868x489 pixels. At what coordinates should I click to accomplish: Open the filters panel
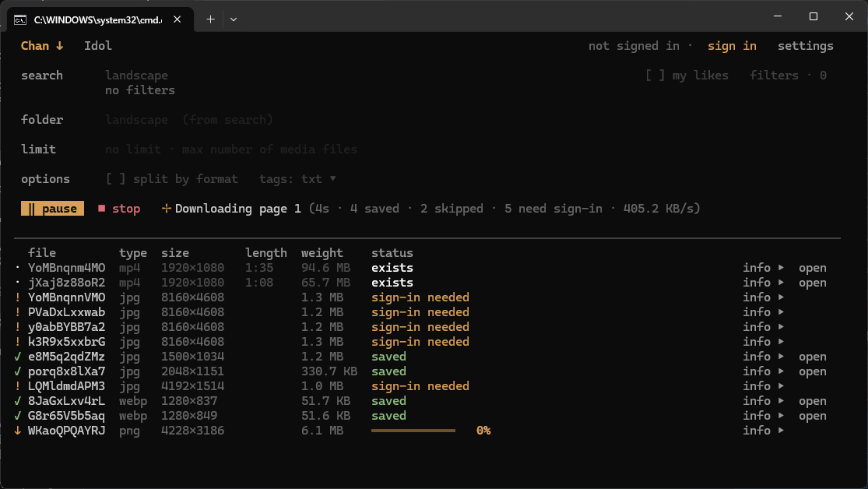pos(788,76)
